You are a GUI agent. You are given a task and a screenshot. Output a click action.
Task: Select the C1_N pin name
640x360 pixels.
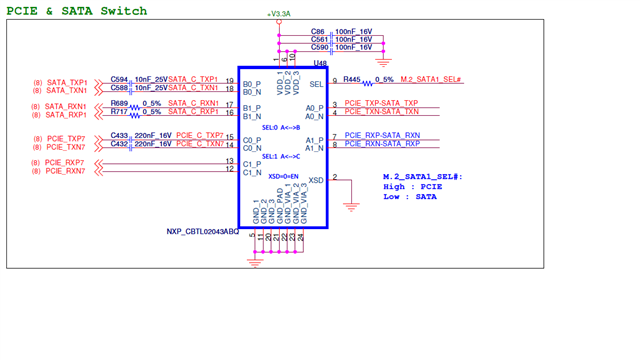click(252, 173)
